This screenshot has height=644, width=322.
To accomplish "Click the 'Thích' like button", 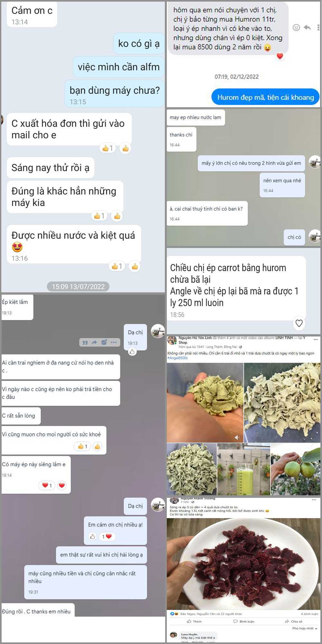I will point(194,621).
